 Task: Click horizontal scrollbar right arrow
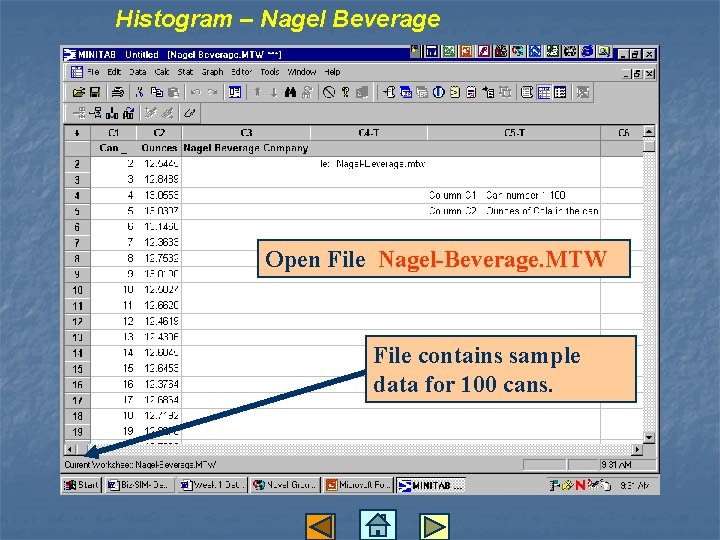(637, 449)
